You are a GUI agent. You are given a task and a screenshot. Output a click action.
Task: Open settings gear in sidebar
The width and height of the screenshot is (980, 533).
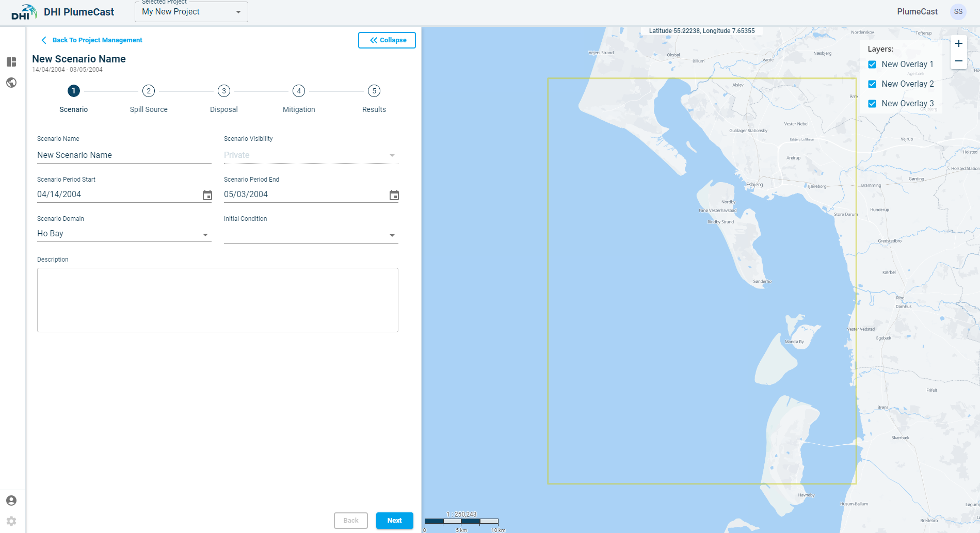(x=11, y=521)
